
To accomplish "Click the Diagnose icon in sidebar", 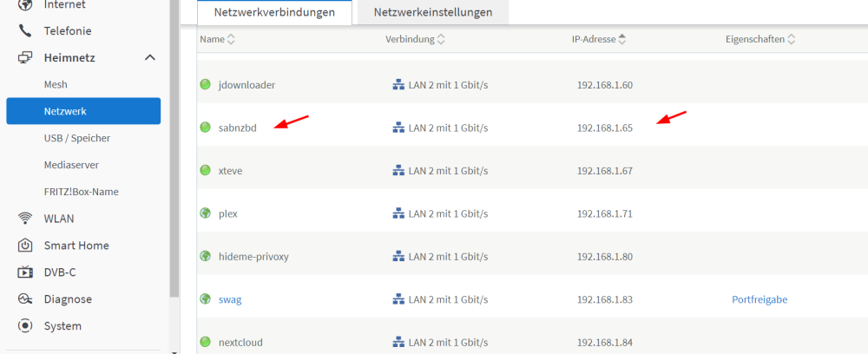I will coord(25,299).
